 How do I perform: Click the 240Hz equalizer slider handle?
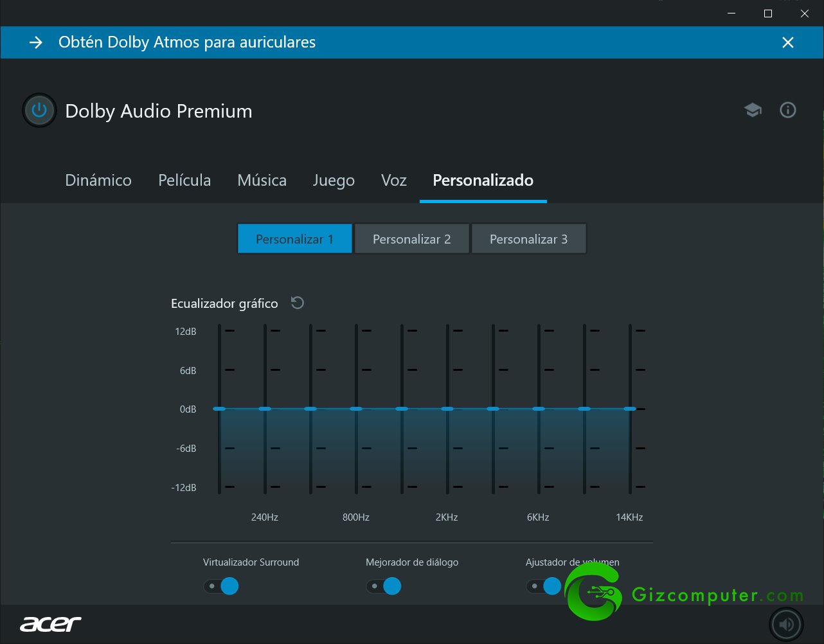tap(265, 409)
